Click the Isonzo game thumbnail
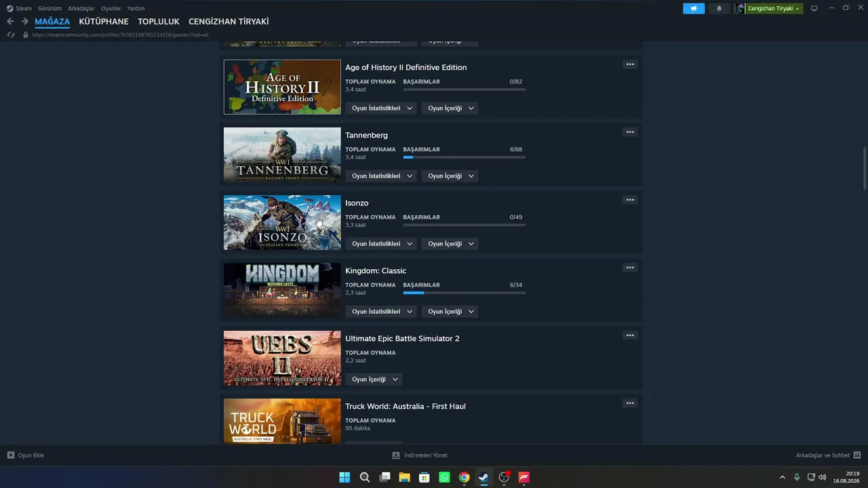 (x=282, y=222)
